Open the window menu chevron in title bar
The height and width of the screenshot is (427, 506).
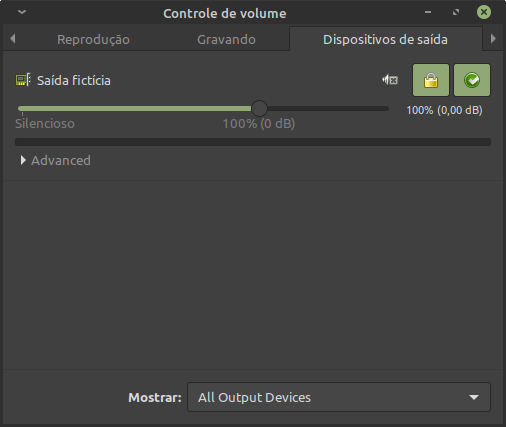(x=22, y=12)
